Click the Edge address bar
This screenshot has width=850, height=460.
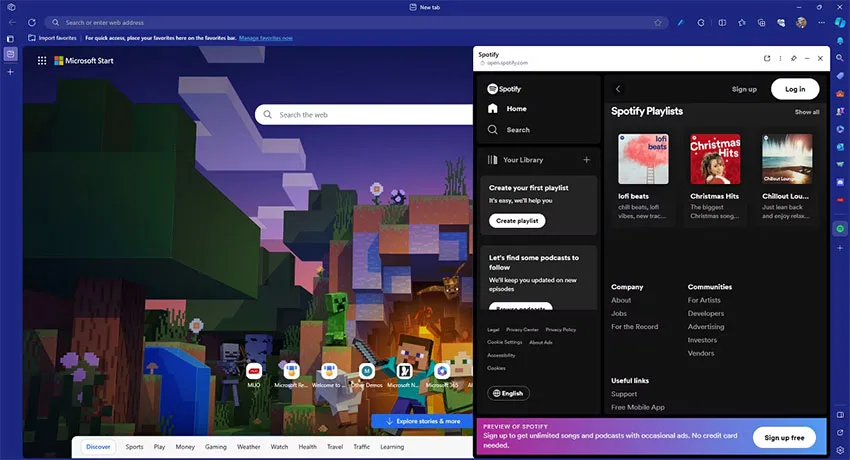tap(355, 22)
